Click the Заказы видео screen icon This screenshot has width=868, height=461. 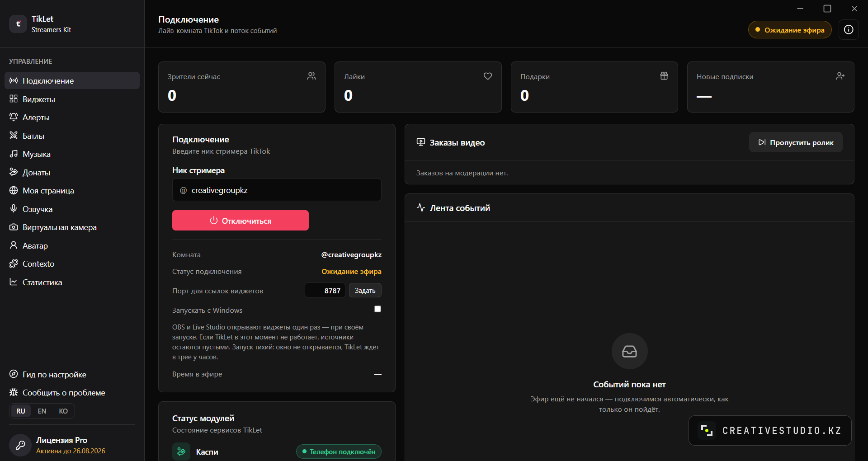pyautogui.click(x=421, y=142)
